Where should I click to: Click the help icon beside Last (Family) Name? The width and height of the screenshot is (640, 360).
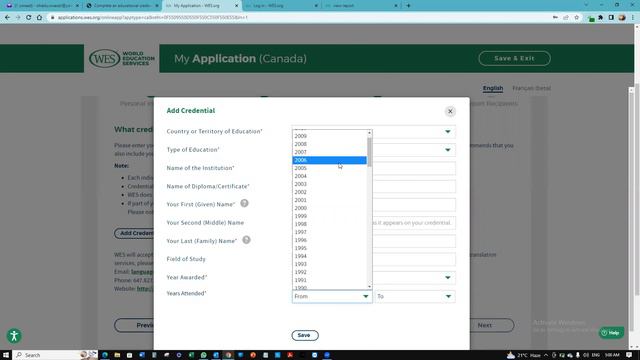point(246,240)
